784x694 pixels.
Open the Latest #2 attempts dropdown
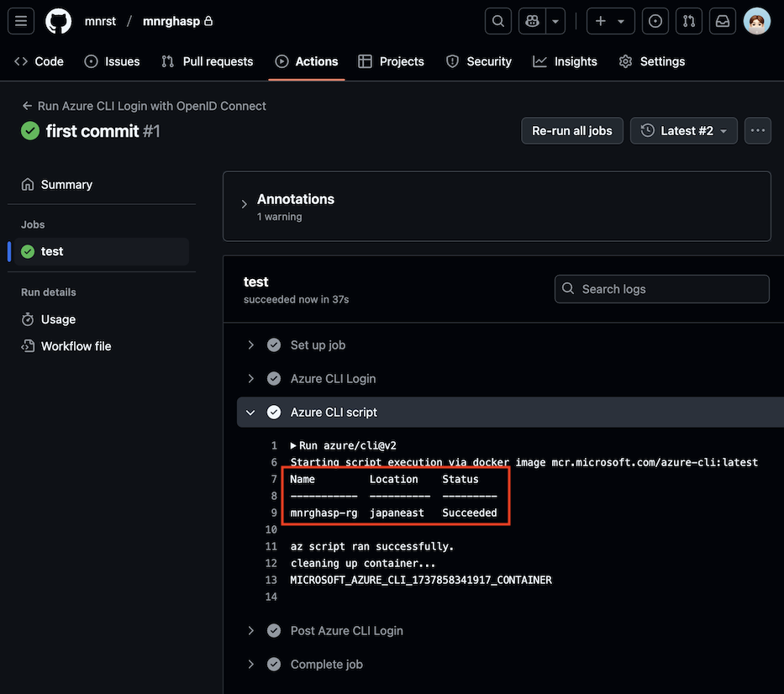pyautogui.click(x=683, y=130)
